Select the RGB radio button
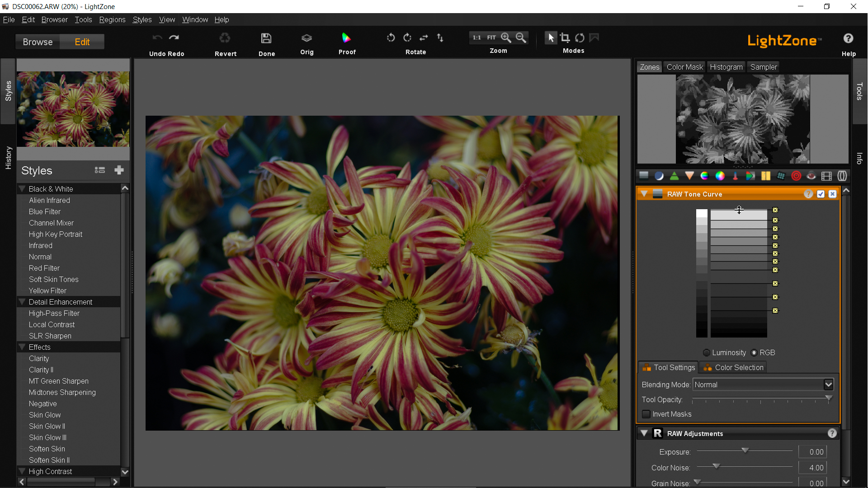868x488 pixels. (754, 352)
